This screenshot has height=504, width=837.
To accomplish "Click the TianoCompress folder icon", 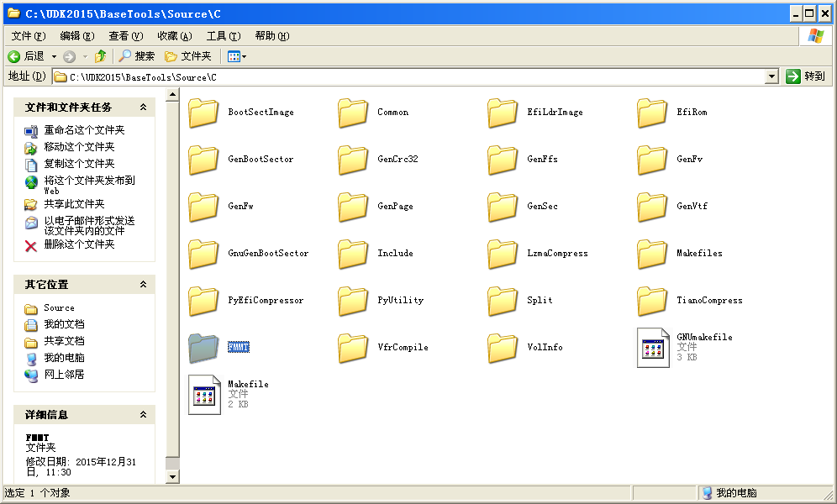I will click(x=652, y=300).
